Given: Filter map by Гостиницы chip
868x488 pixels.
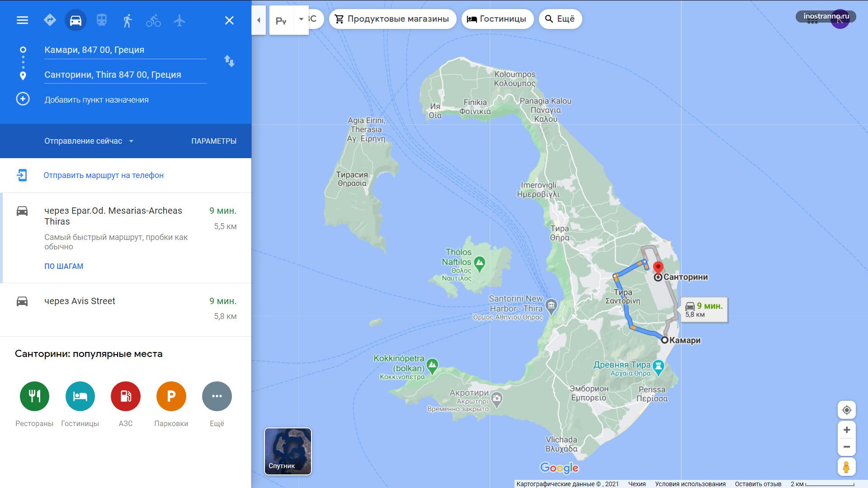Looking at the screenshot, I should tap(497, 19).
